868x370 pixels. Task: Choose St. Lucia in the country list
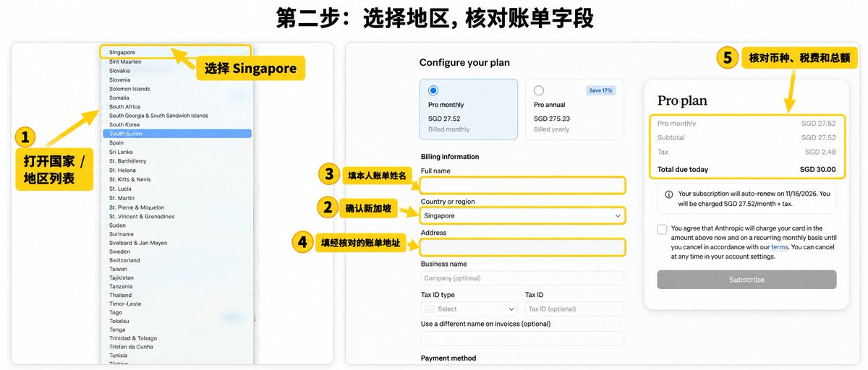[120, 189]
